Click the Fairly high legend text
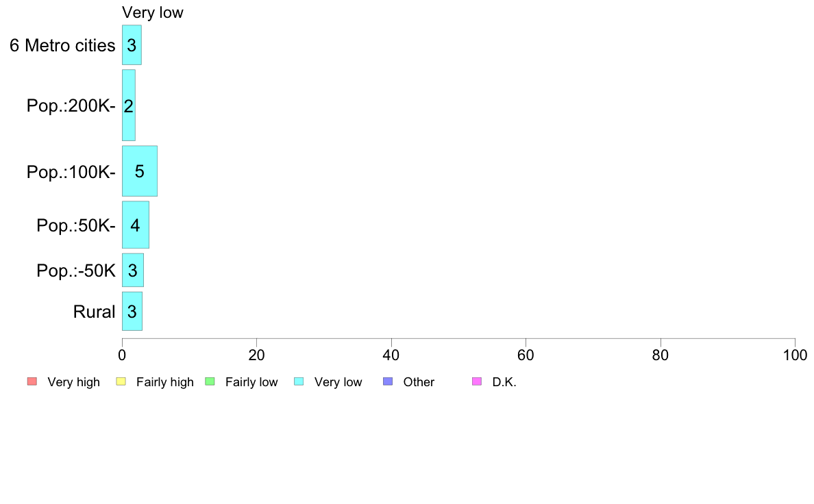Image resolution: width=814 pixels, height=504 pixels. click(x=164, y=382)
